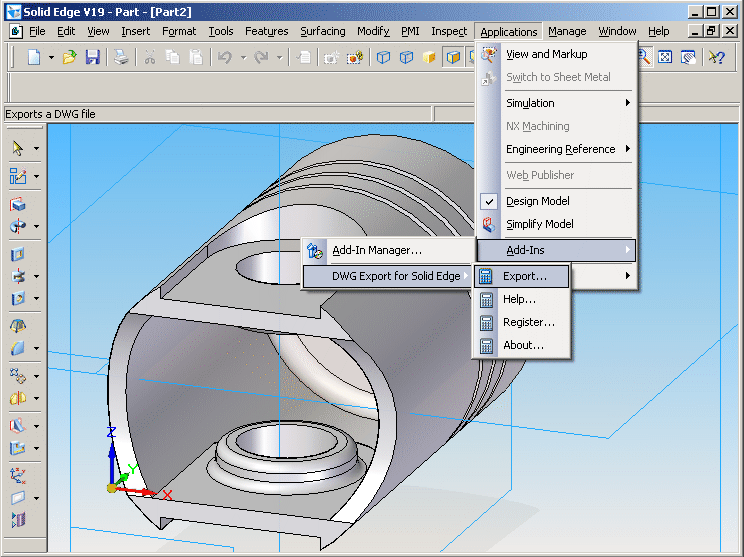This screenshot has width=744, height=557.
Task: Open the Surfacing menu
Action: click(322, 31)
